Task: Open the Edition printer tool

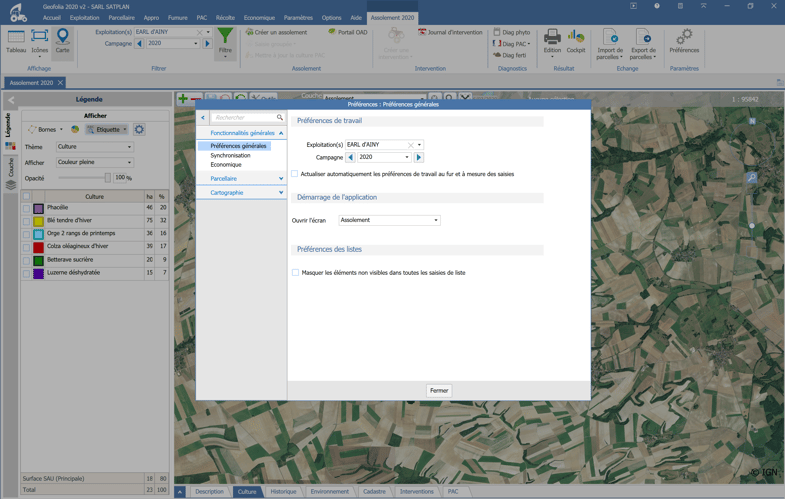Action: [552, 43]
